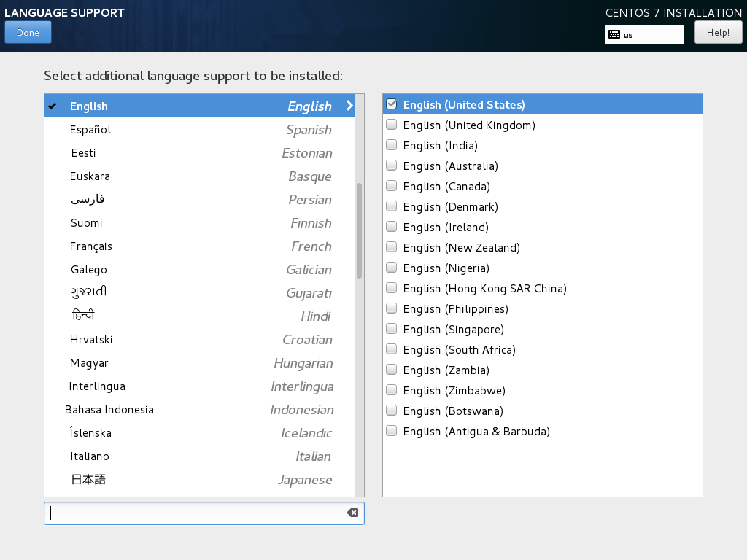
Task: Open the Help! panel
Action: (x=718, y=32)
